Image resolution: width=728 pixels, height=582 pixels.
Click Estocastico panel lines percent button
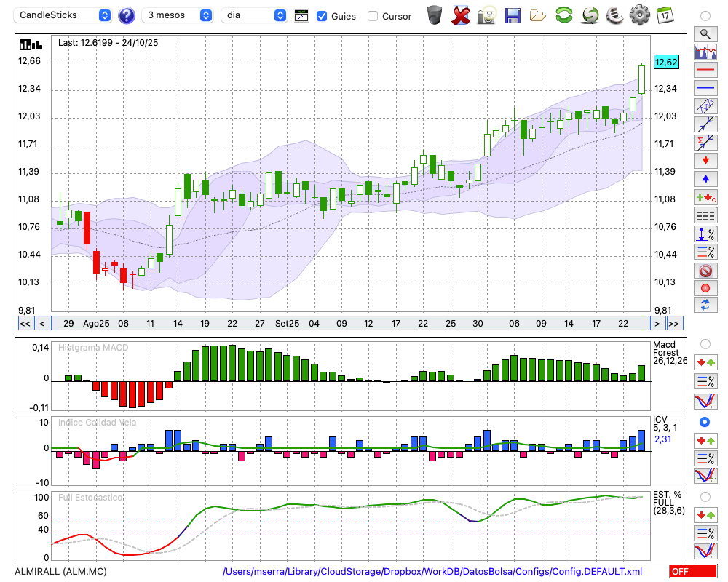point(705,533)
